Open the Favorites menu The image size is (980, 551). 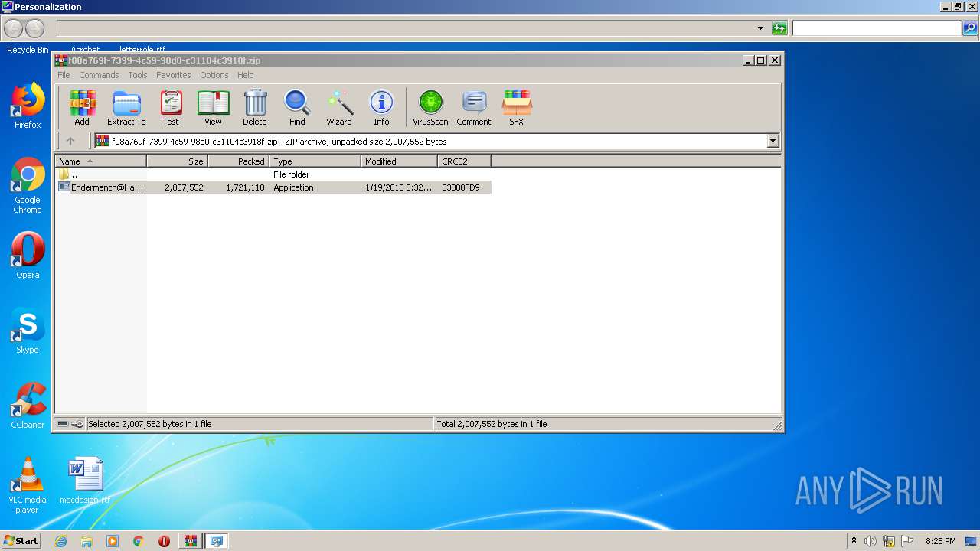click(174, 75)
